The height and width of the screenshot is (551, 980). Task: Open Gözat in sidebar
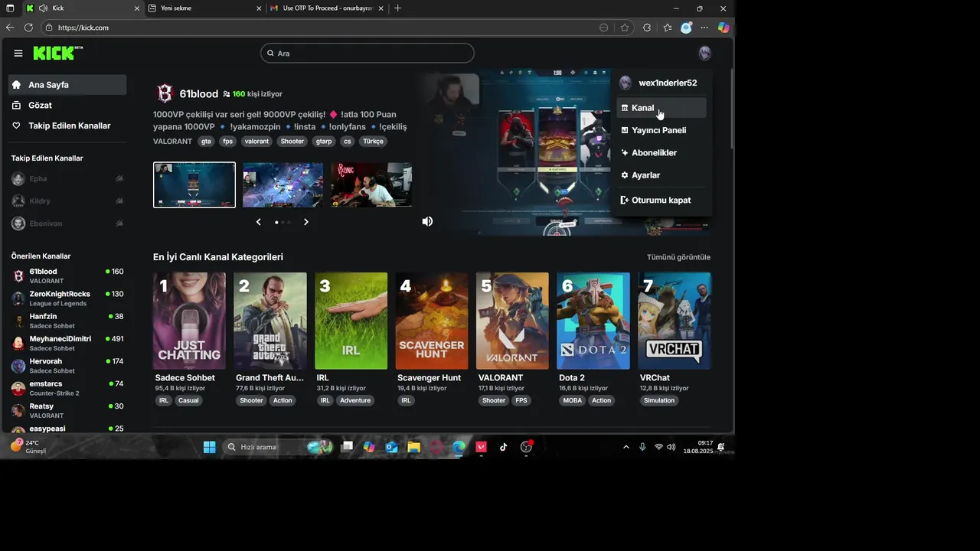67,105
